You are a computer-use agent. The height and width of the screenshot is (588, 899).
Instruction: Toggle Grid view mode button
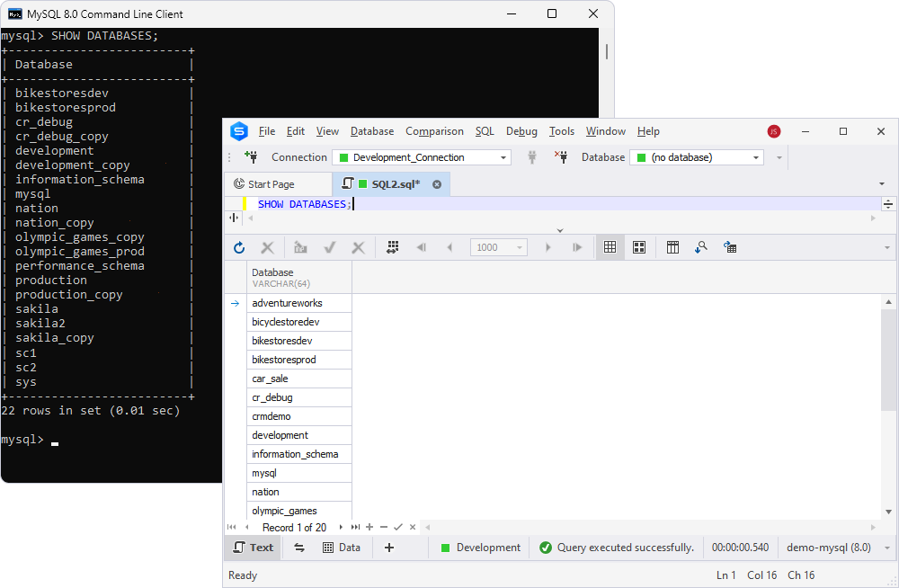click(x=610, y=247)
